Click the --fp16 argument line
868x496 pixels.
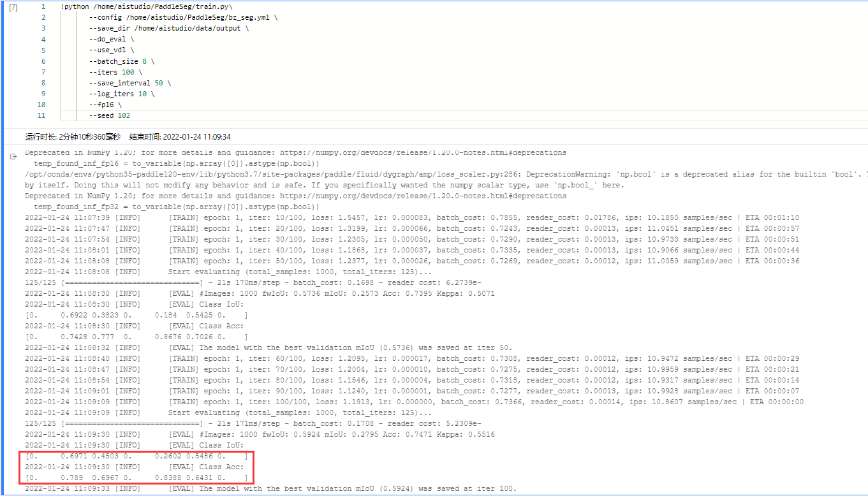(105, 105)
